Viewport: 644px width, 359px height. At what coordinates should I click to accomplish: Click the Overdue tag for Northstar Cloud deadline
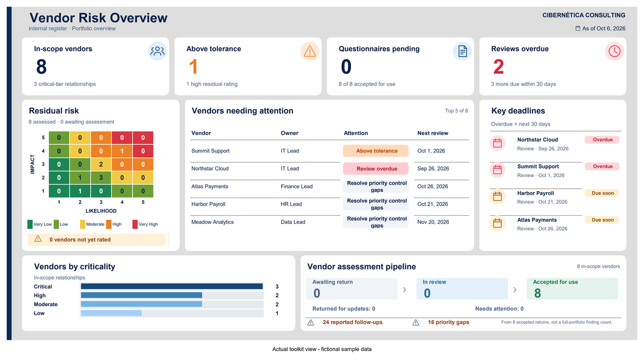pyautogui.click(x=602, y=140)
